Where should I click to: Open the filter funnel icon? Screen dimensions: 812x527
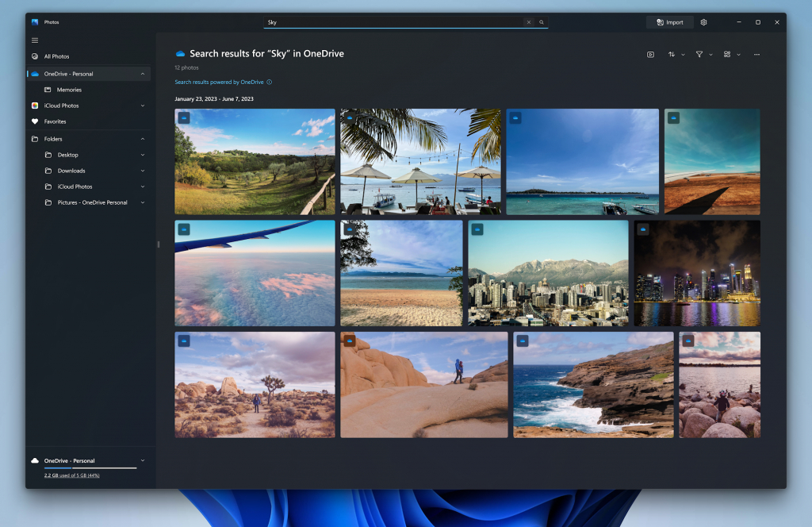[698, 54]
